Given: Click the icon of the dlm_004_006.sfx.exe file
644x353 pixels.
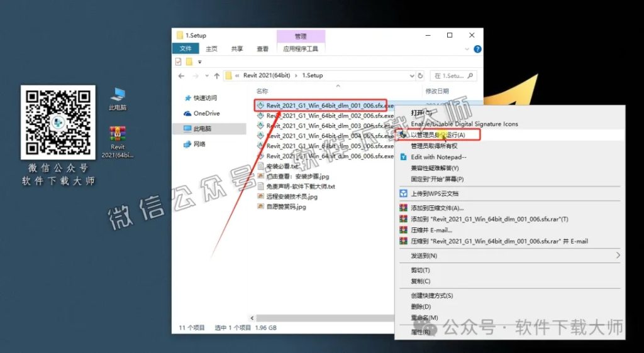Looking at the screenshot, I should pyautogui.click(x=260, y=136).
